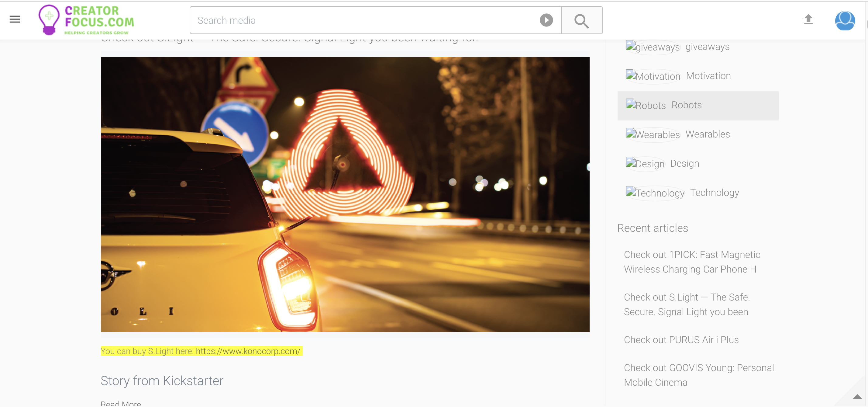The image size is (868, 407).
Task: Click the CreatorFocus.com logo
Action: [x=87, y=19]
